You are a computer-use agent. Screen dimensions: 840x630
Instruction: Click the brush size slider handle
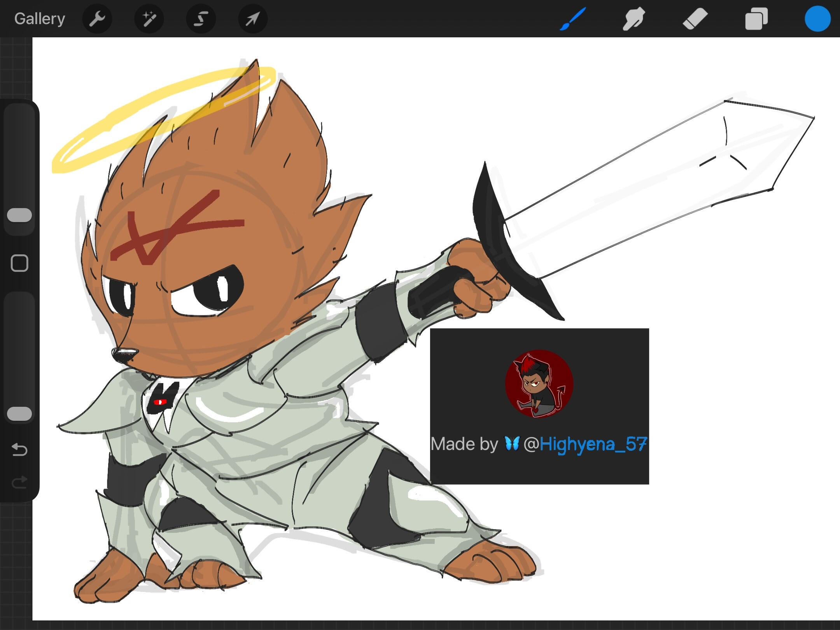19,215
